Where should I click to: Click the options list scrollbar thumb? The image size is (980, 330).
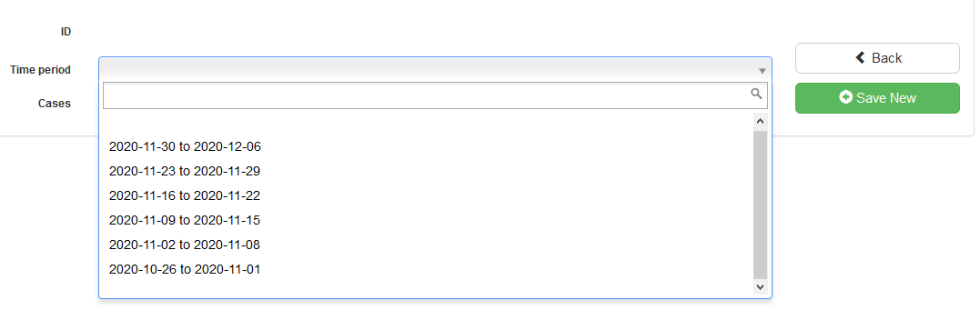point(760,205)
